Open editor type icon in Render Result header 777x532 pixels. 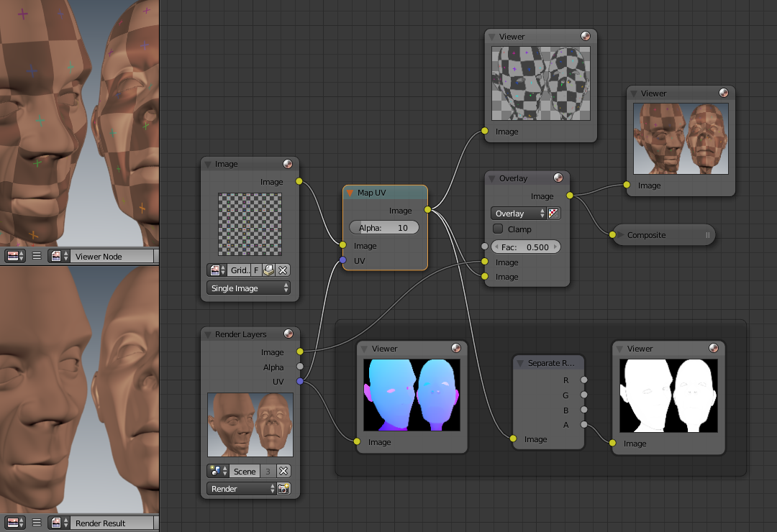(x=15, y=523)
